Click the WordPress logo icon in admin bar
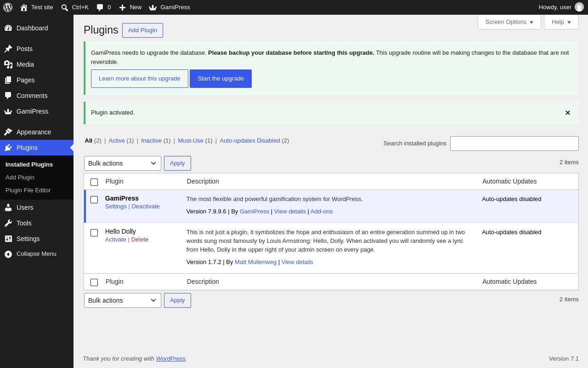Screen dimensions: 588x368 [8, 7]
